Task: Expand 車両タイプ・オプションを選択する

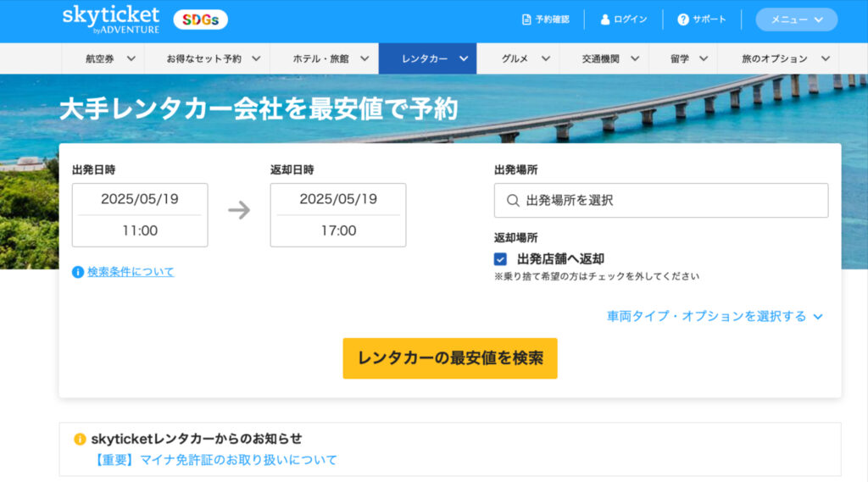Action: point(715,317)
